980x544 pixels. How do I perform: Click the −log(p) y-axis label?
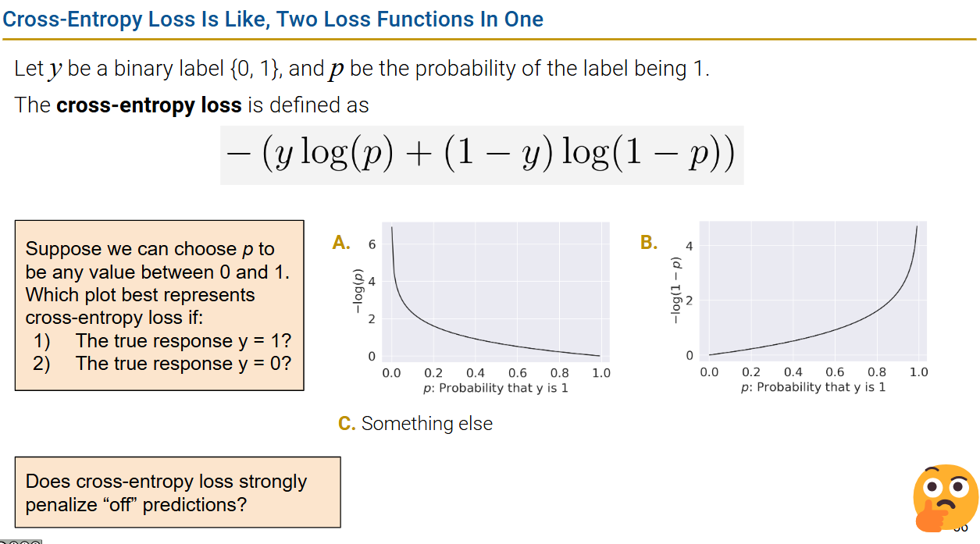coord(359,293)
